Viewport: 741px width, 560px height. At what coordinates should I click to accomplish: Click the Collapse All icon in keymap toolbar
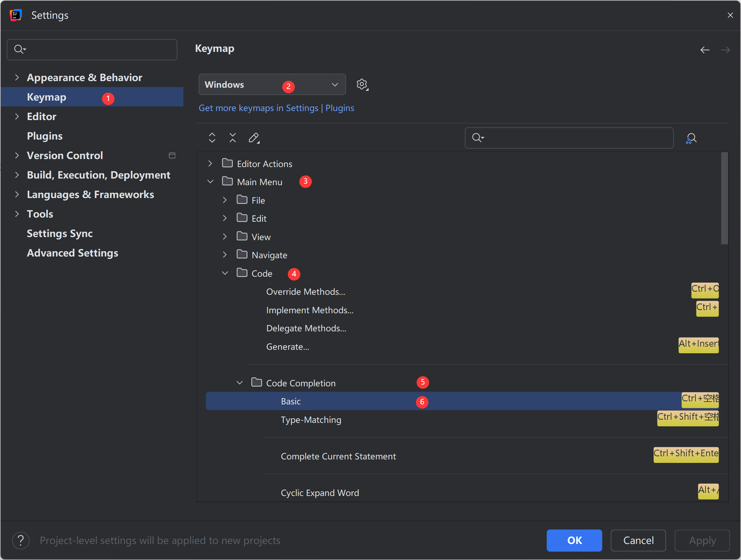point(232,138)
